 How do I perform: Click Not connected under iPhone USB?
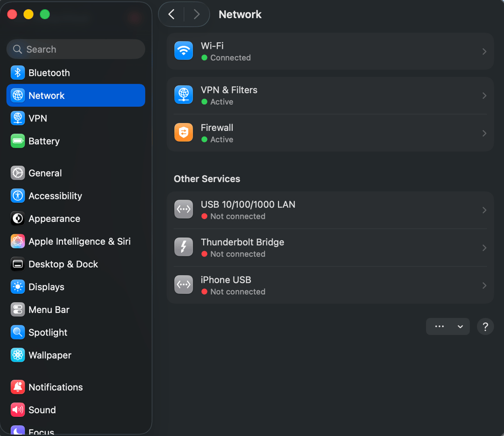(238, 292)
